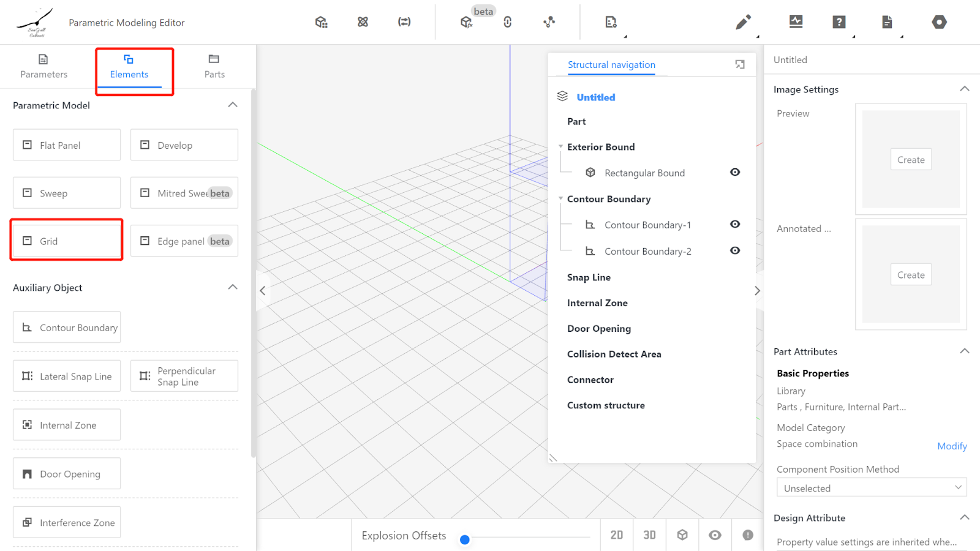The height and width of the screenshot is (551, 980).
Task: Click the pencil edit icon in top toolbar
Action: pyautogui.click(x=742, y=23)
